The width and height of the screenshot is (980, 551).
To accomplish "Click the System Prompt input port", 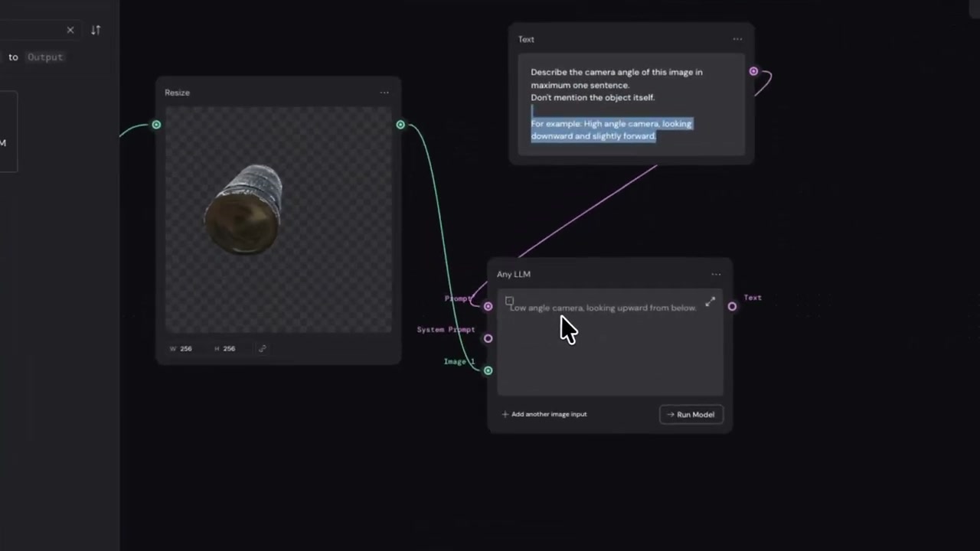I will pos(488,338).
